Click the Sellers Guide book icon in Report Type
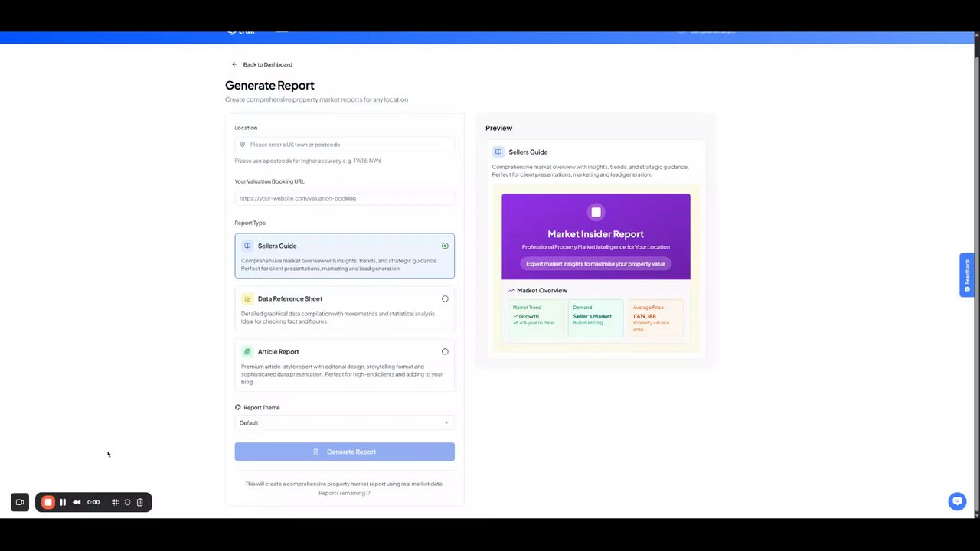980x551 pixels. point(247,246)
